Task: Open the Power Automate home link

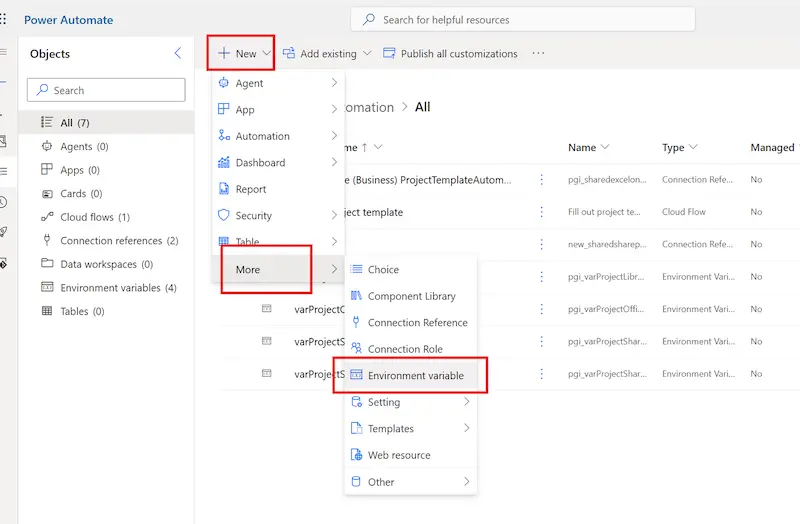Action: click(x=68, y=20)
